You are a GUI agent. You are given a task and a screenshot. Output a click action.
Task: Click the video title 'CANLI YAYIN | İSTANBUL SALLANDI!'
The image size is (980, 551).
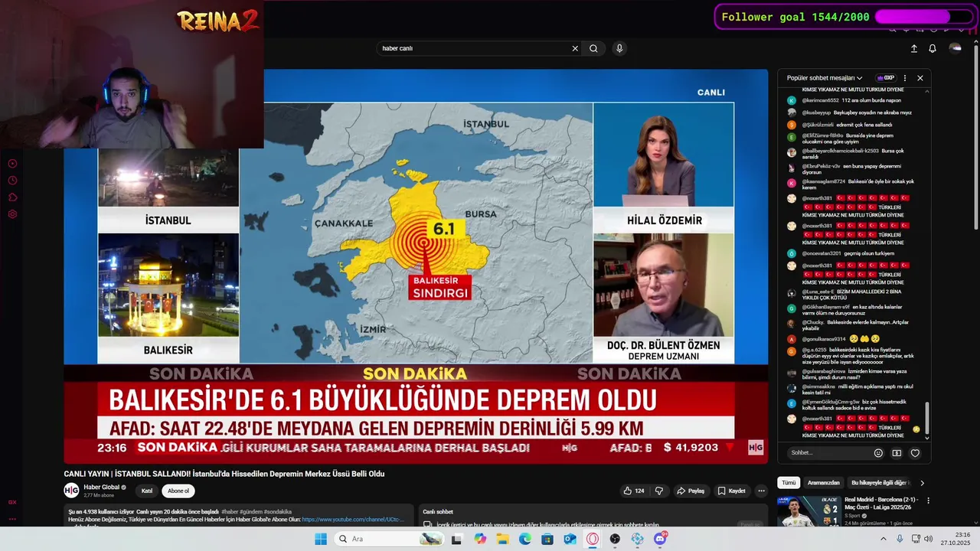[224, 474]
